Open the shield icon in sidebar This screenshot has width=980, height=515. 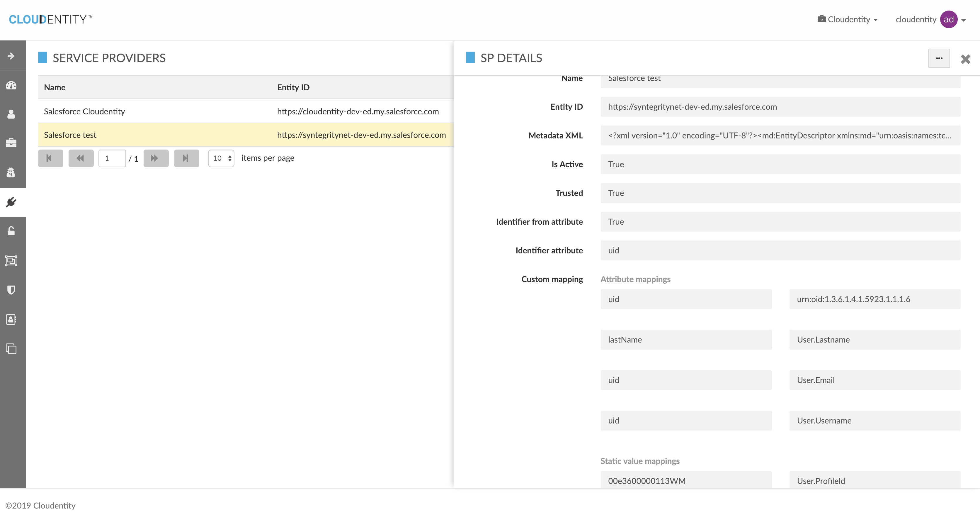[11, 290]
